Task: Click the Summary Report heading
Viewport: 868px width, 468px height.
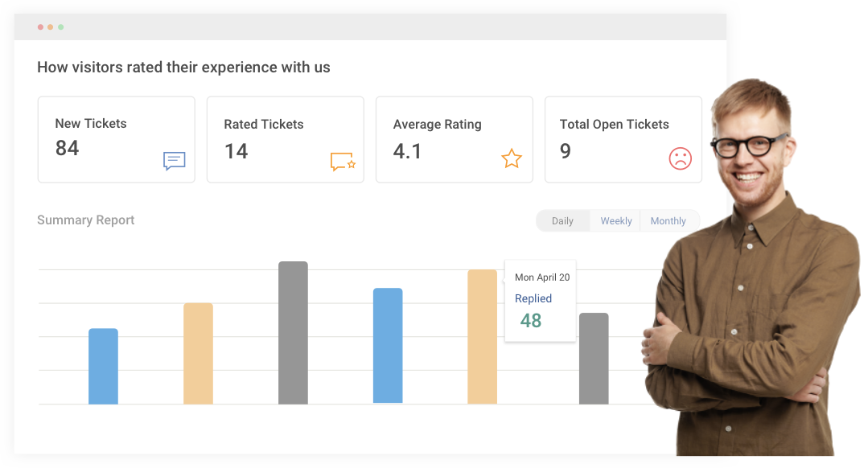Action: click(x=85, y=220)
